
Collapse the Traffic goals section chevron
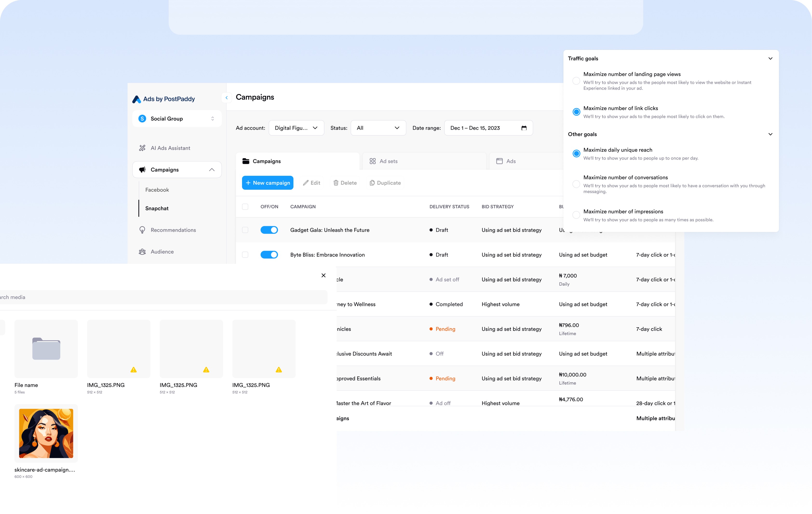pos(770,58)
